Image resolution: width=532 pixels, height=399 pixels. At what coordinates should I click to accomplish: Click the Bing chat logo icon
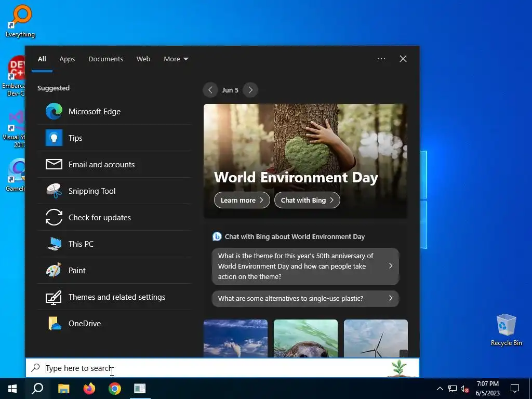point(217,236)
